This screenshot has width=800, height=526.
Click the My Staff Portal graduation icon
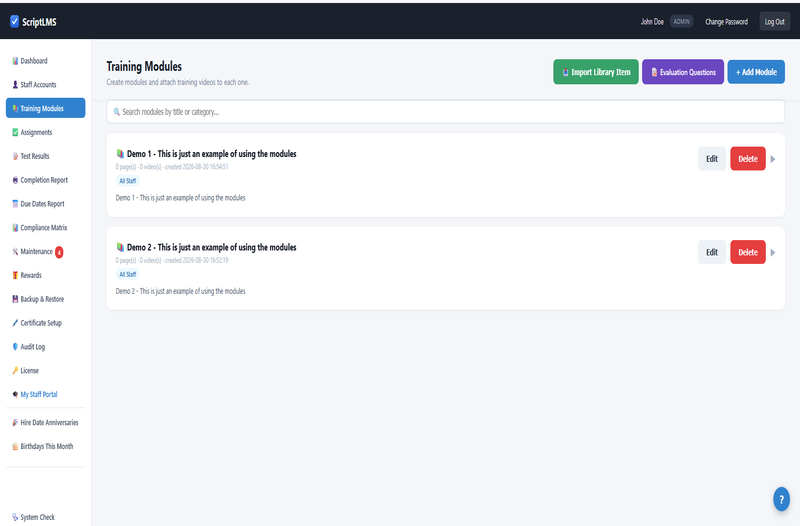[15, 394]
